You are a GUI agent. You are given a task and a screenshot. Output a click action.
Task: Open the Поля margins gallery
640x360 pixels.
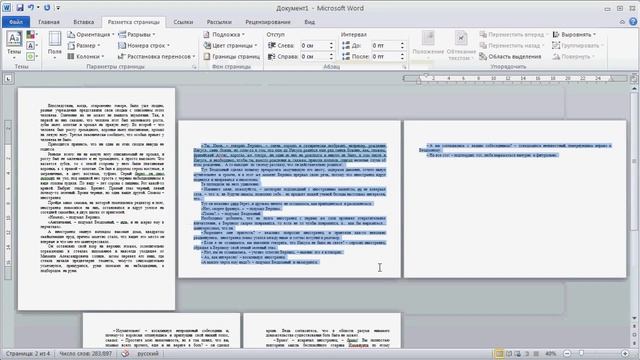coord(55,44)
